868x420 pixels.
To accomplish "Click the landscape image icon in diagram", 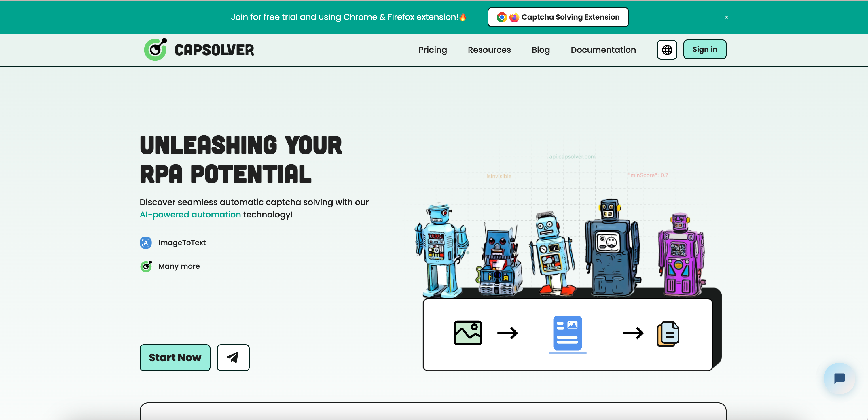I will point(468,333).
